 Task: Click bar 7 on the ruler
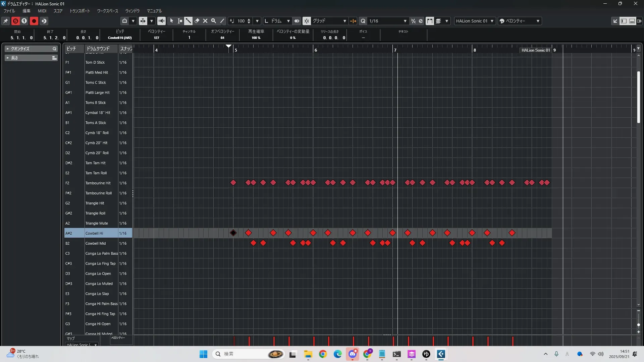click(395, 50)
